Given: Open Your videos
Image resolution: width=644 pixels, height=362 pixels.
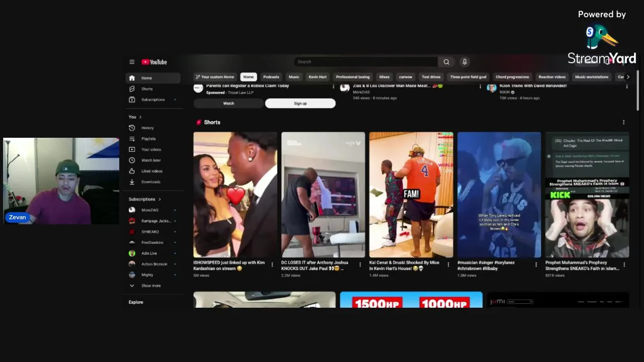Looking at the screenshot, I should click(153, 149).
